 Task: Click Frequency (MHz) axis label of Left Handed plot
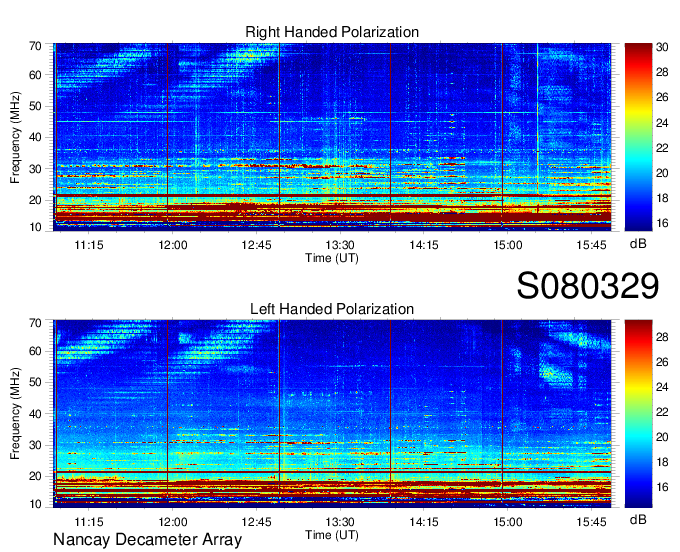(15, 414)
